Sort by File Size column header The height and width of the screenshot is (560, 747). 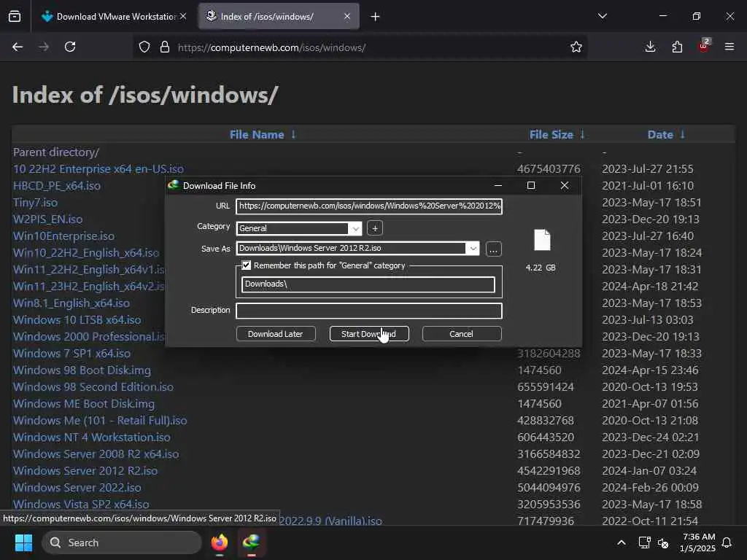[551, 135]
